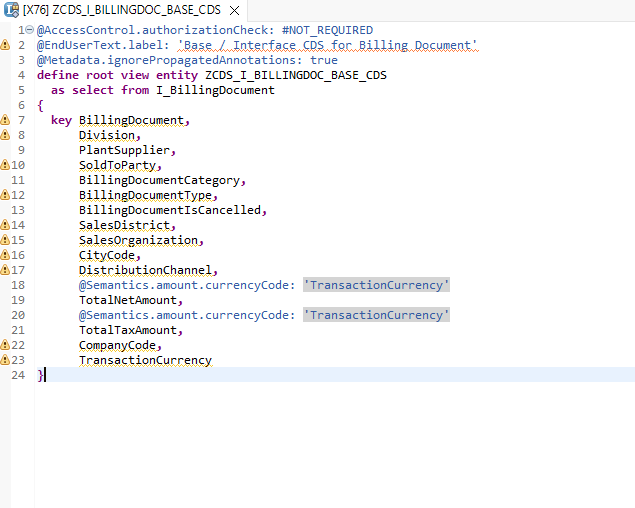The image size is (635, 508).
Task: Click the SalesOrganization field
Action: click(x=139, y=240)
